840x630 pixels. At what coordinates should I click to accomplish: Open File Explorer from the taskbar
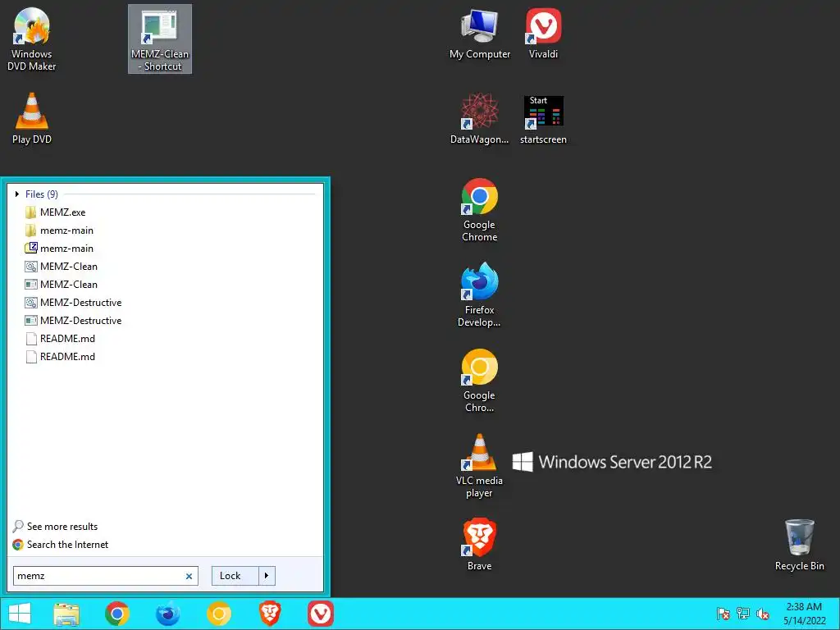pyautogui.click(x=66, y=614)
